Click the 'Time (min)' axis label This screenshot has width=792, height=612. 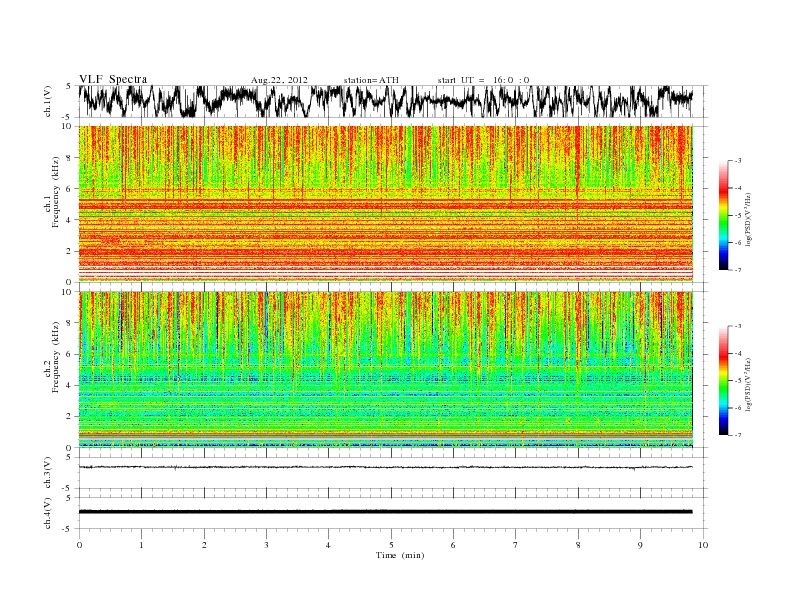coord(400,555)
